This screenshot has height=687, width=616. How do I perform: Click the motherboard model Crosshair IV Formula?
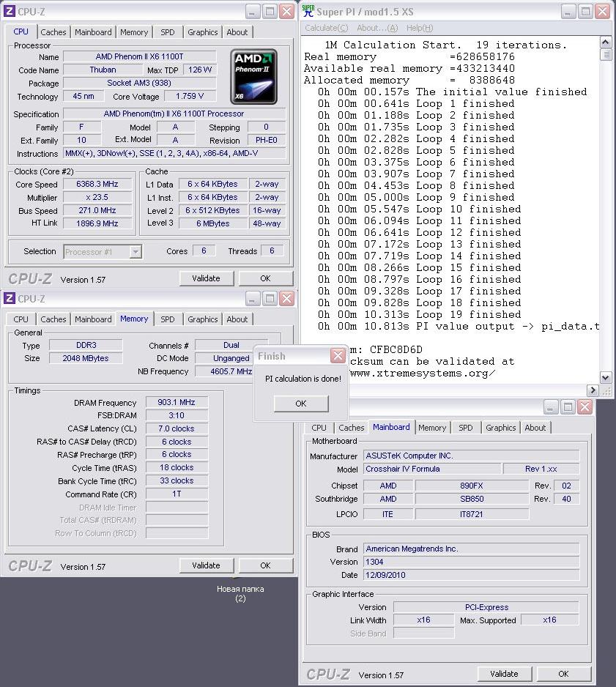432,469
